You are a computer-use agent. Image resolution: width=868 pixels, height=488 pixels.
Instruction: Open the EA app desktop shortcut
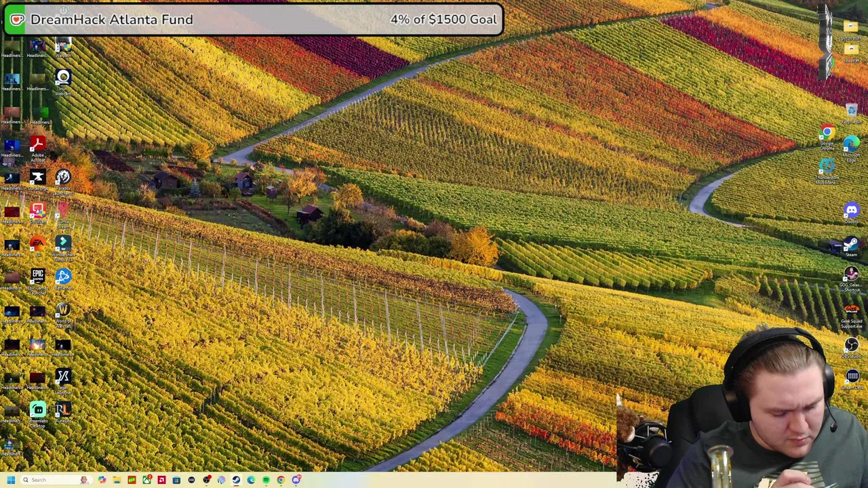(x=37, y=247)
